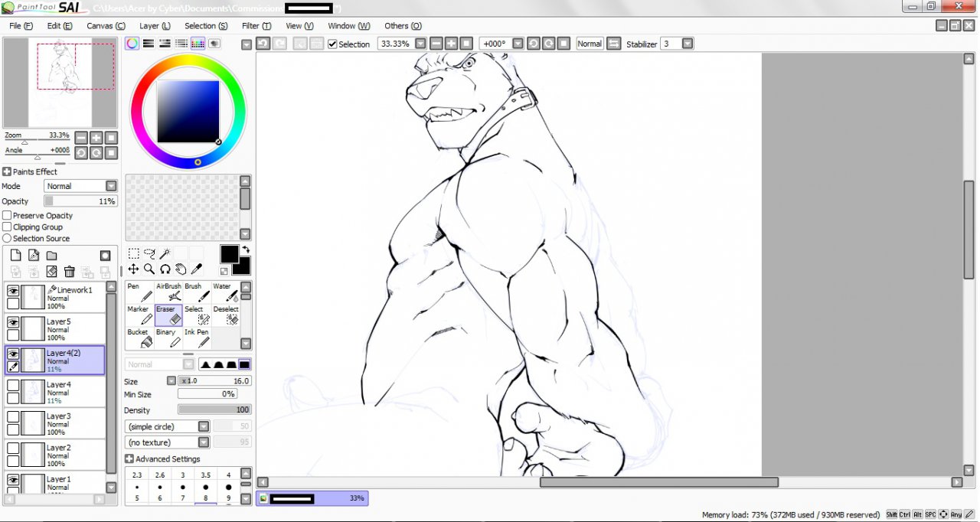Clear the selected layer with eraser icon
The height and width of the screenshot is (522, 980).
pos(51,272)
